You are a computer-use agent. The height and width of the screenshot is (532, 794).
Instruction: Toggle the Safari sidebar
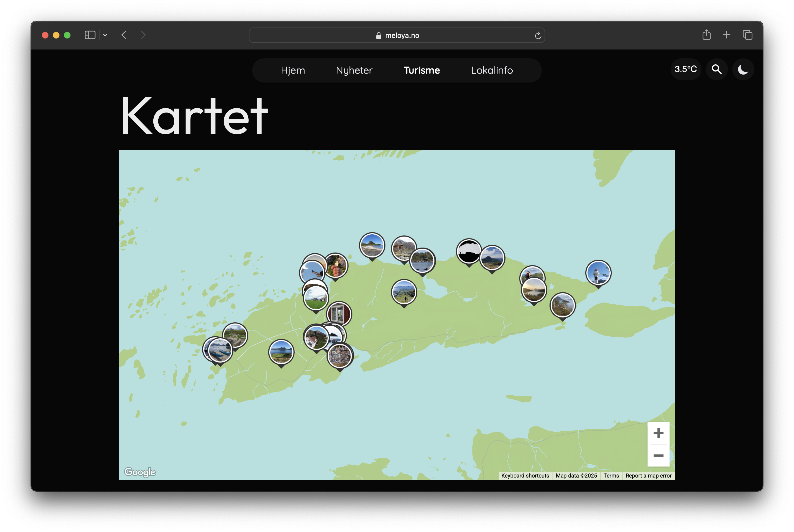90,35
